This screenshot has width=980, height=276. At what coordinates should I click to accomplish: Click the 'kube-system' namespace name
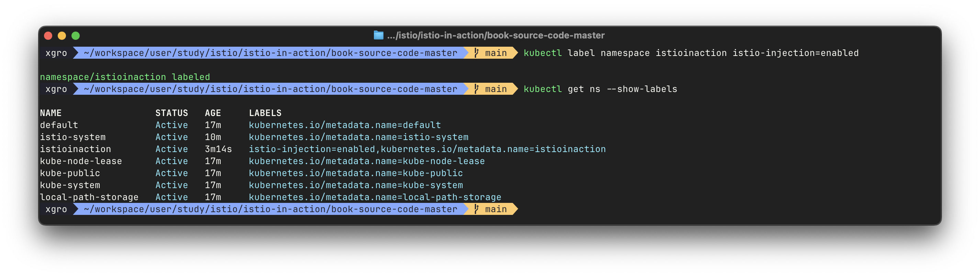tap(70, 185)
